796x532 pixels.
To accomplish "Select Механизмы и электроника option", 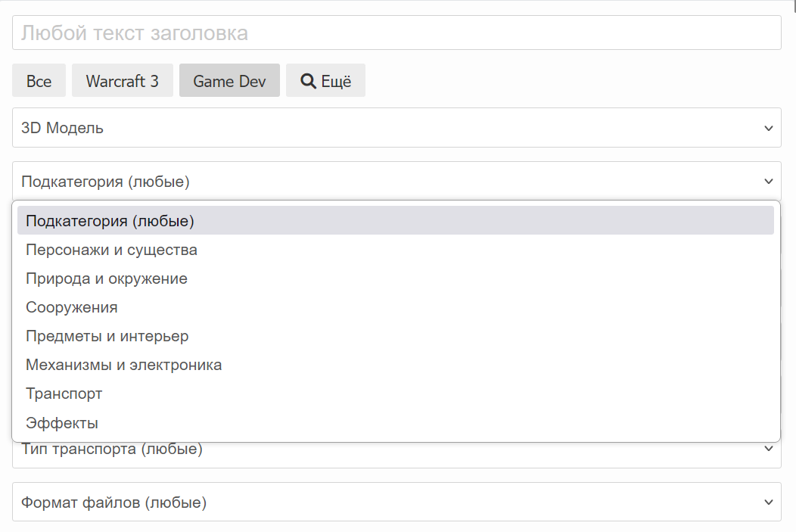I will click(x=124, y=365).
